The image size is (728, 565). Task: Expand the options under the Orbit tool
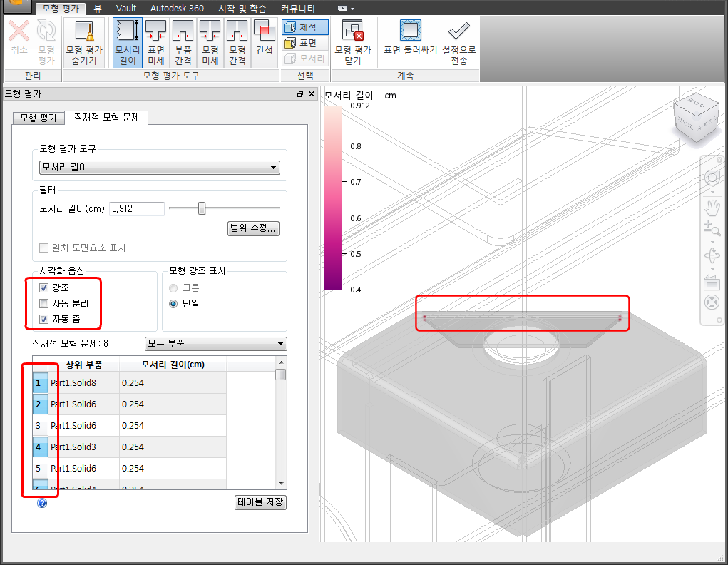(x=713, y=268)
